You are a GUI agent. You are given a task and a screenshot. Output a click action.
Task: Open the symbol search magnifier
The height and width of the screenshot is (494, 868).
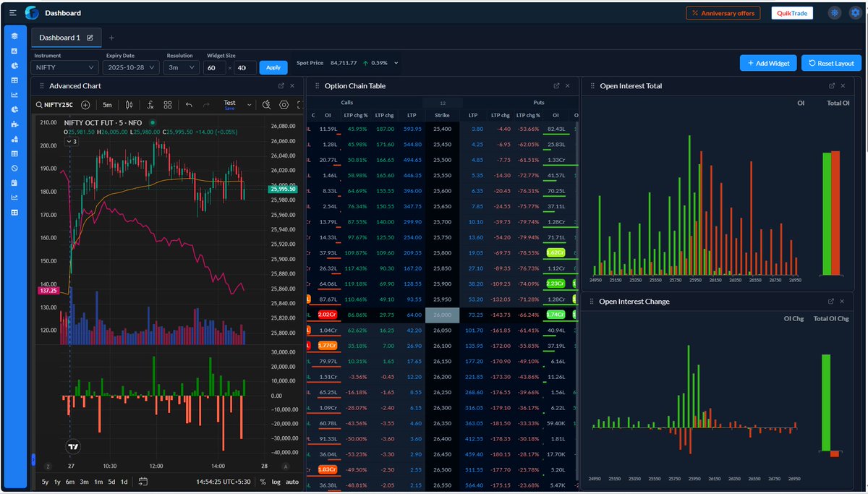(38, 104)
